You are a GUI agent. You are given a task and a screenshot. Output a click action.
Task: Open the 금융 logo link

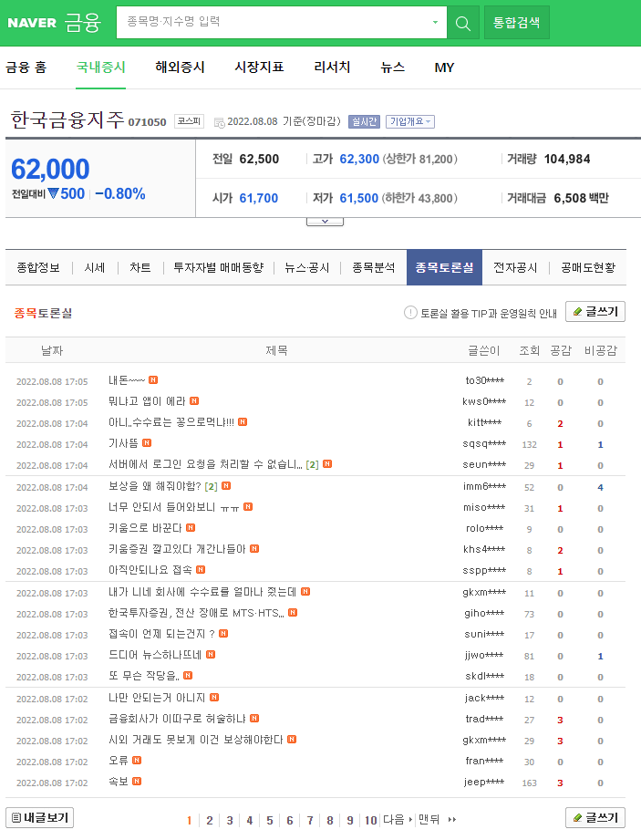(x=82, y=23)
